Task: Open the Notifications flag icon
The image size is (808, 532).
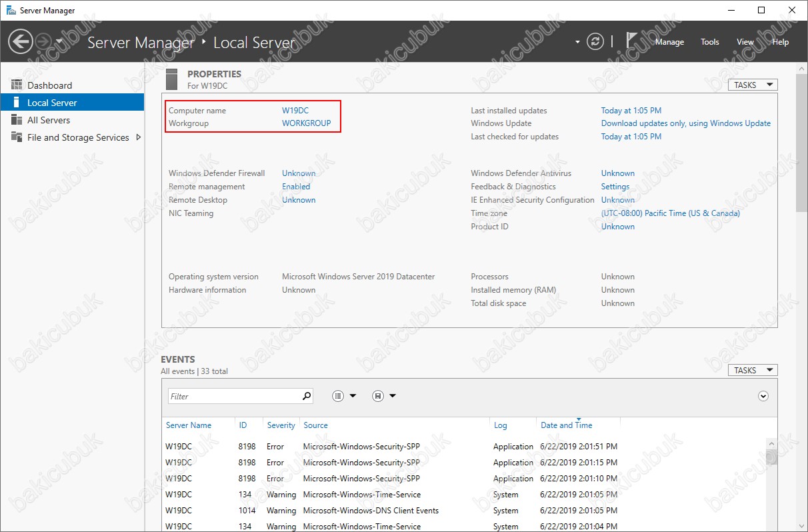Action: click(x=632, y=41)
